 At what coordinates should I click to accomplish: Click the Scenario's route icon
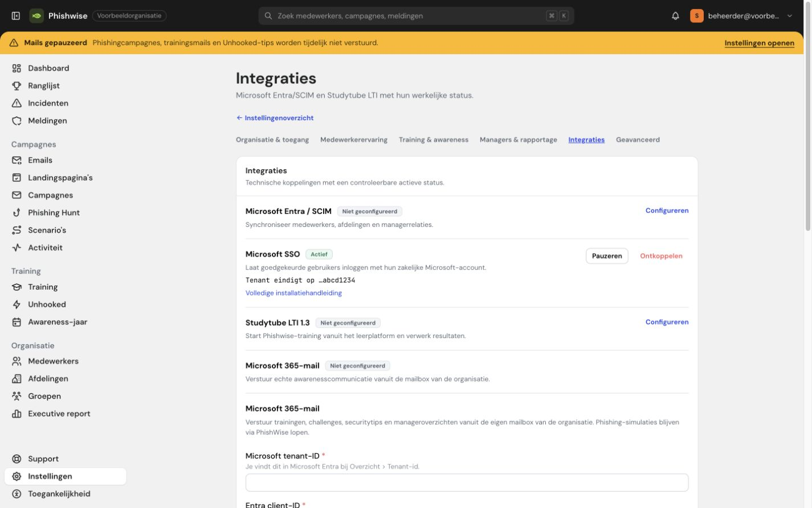[17, 230]
